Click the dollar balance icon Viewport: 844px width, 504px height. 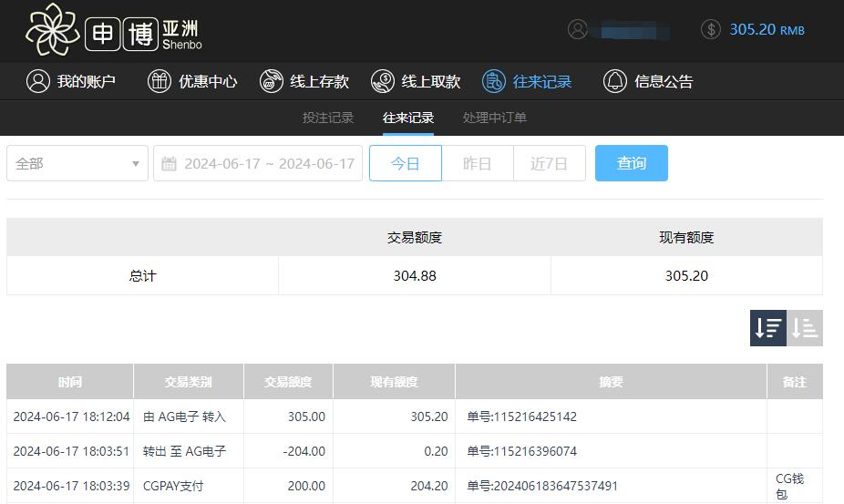point(711,29)
